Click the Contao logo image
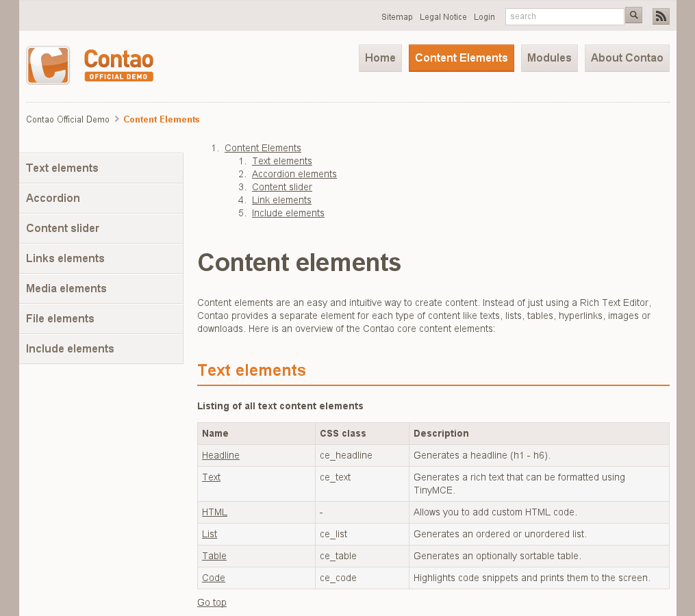The image size is (695, 616). (x=90, y=66)
